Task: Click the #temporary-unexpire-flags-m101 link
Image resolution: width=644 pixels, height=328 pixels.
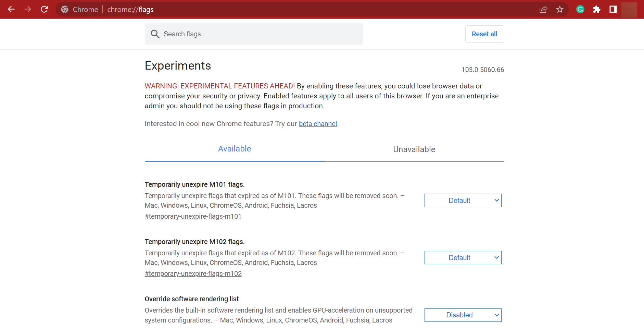Action: pyautogui.click(x=193, y=216)
